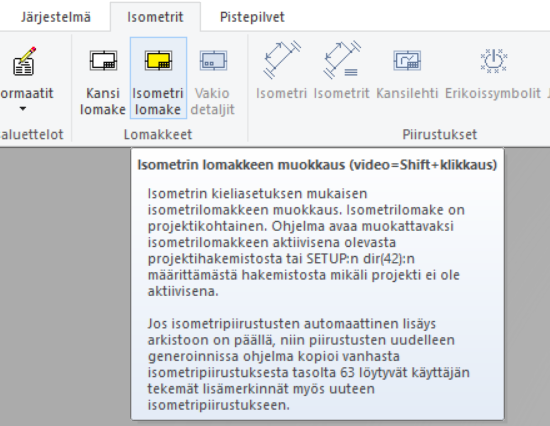This screenshot has height=426, width=550.
Task: Click the Lomakkeet group label
Action: click(158, 134)
